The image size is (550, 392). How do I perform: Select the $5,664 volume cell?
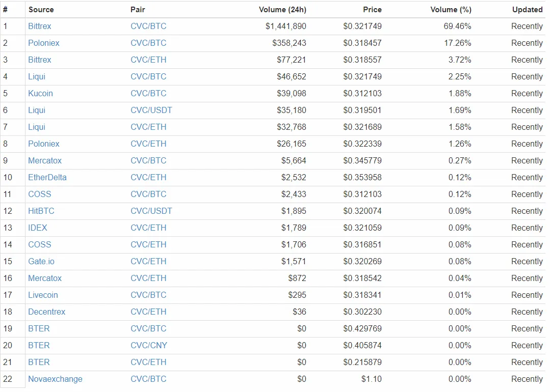click(x=294, y=161)
